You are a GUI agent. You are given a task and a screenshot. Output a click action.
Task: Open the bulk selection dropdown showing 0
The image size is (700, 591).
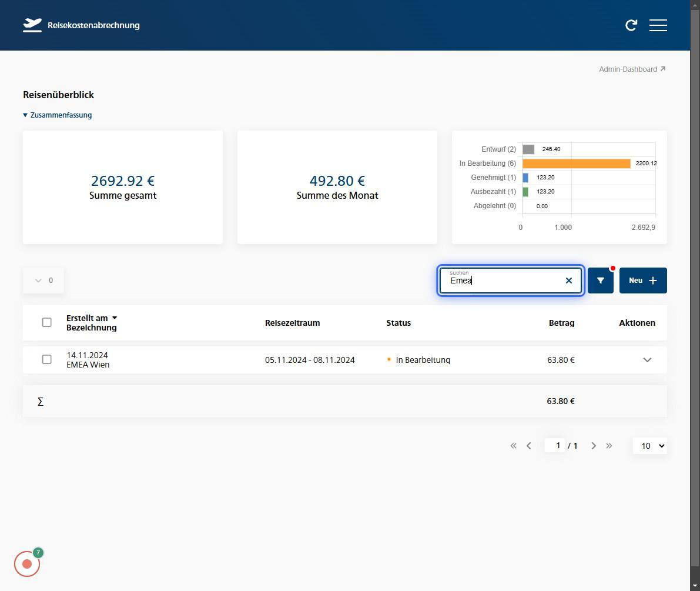point(43,281)
